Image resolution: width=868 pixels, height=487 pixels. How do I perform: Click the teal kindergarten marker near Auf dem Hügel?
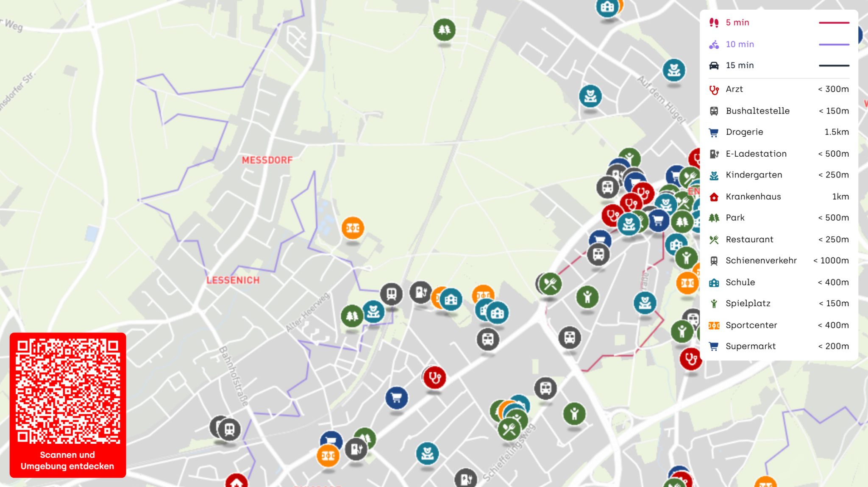[674, 70]
